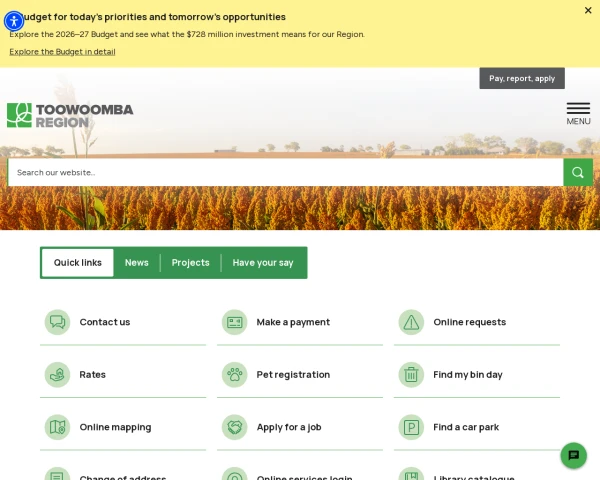Image resolution: width=600 pixels, height=480 pixels.
Task: Click the Make a payment card icon
Action: (x=235, y=322)
